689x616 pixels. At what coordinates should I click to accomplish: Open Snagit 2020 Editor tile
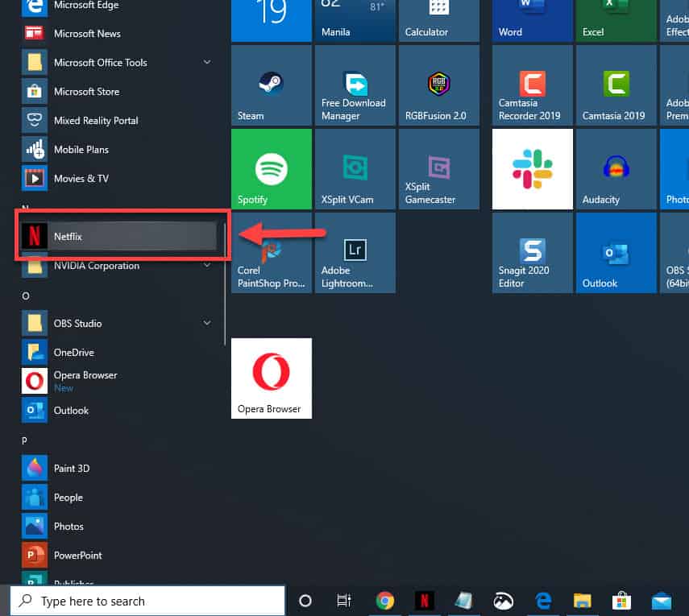point(532,253)
